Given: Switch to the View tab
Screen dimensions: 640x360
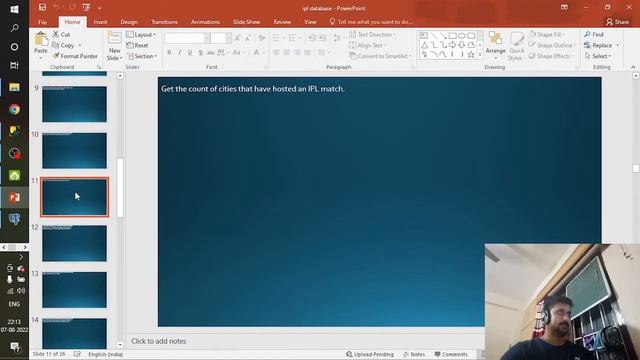Looking at the screenshot, I should (x=310, y=22).
